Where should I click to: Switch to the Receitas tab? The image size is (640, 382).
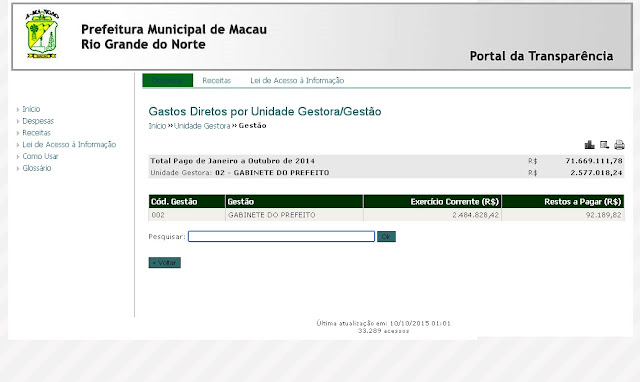216,80
